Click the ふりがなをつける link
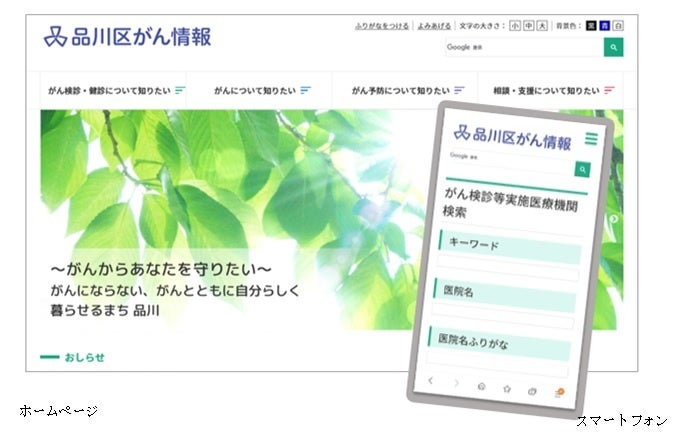The width and height of the screenshot is (697, 439). click(x=381, y=26)
